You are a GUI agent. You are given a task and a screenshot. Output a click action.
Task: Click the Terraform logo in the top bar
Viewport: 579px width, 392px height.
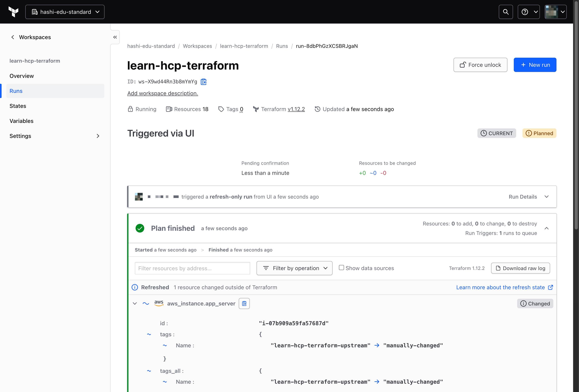click(13, 12)
